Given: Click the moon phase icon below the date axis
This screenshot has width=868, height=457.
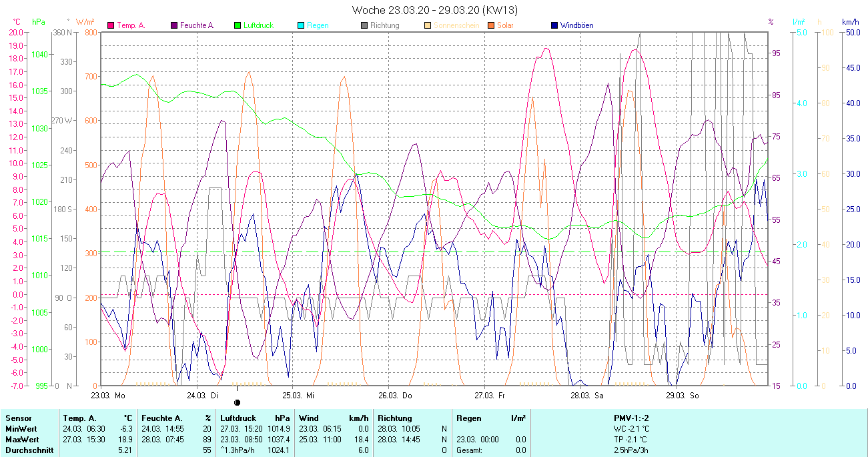Looking at the screenshot, I should click(x=237, y=402).
